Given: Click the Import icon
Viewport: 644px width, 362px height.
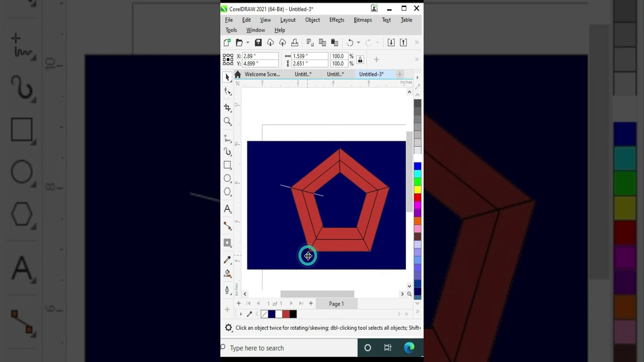Looking at the screenshot, I should click(391, 43).
